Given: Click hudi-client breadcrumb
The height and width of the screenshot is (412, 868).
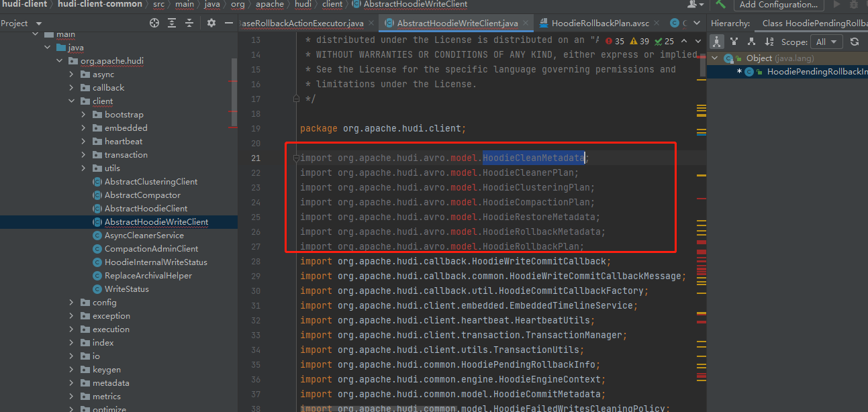Looking at the screenshot, I should pyautogui.click(x=24, y=4).
